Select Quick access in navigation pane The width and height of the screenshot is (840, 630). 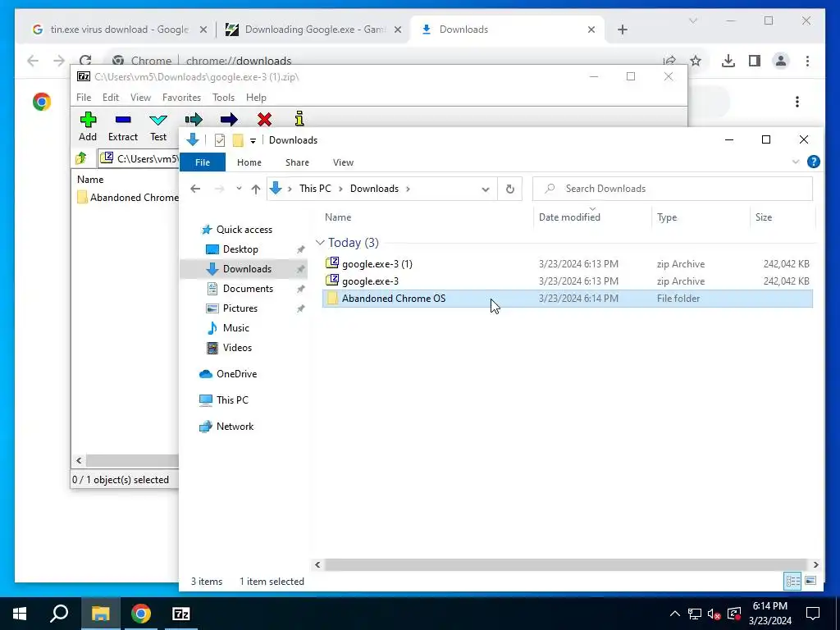point(244,230)
